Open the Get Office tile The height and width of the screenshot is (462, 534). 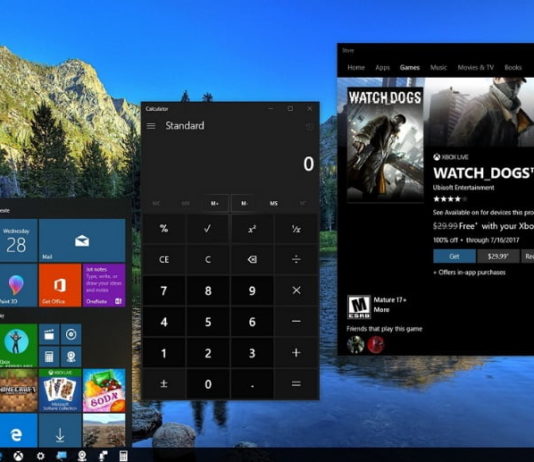click(x=60, y=285)
